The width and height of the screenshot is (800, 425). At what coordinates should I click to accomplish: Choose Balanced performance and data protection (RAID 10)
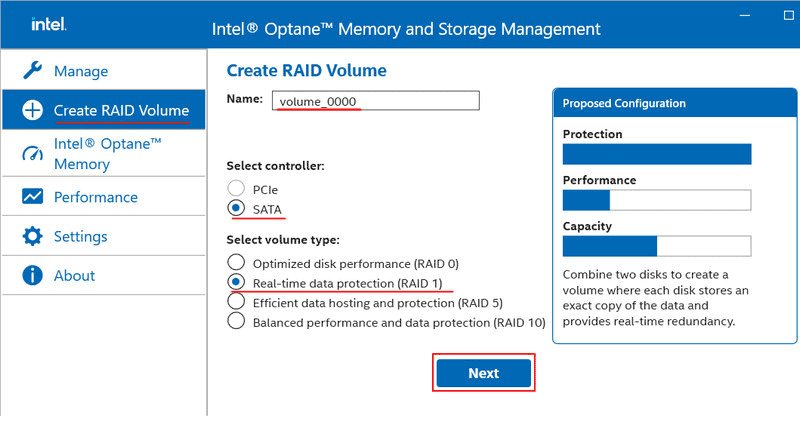236,321
